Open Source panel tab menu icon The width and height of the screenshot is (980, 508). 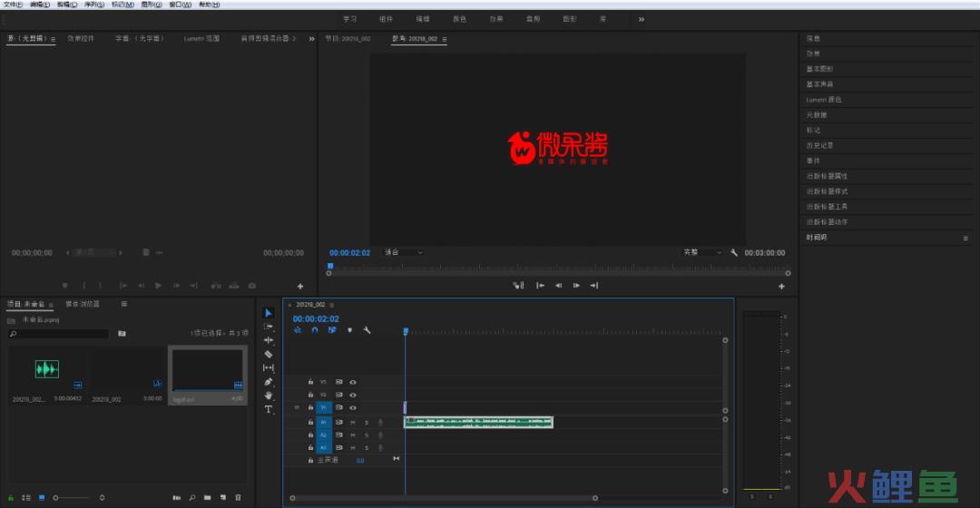tap(54, 39)
